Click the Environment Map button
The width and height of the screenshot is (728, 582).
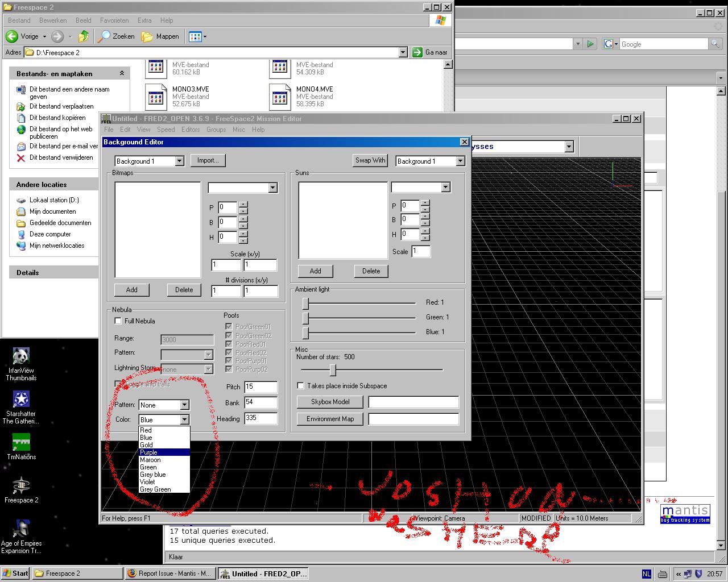(x=330, y=419)
